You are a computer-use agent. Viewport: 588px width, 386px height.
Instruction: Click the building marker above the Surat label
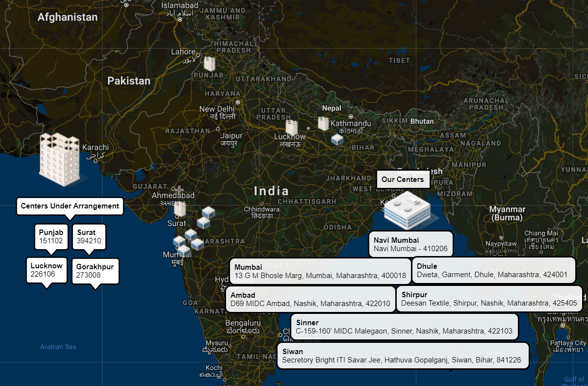point(180,209)
